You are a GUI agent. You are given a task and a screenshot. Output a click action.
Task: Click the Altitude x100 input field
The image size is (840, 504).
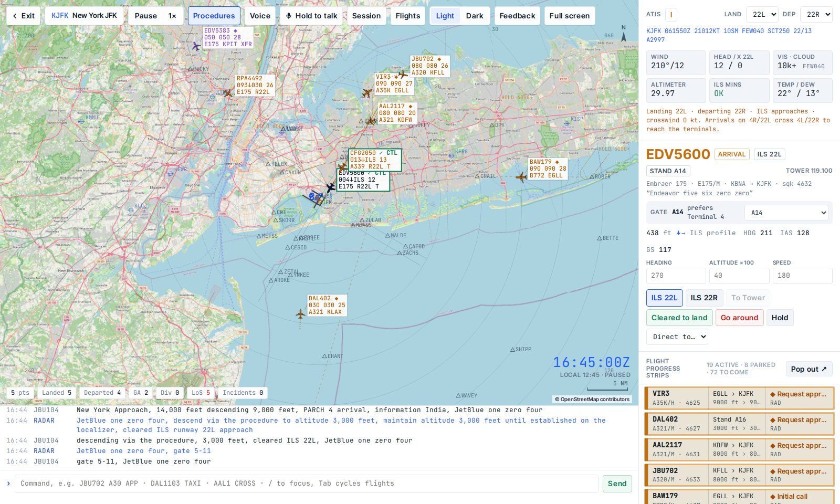click(739, 276)
